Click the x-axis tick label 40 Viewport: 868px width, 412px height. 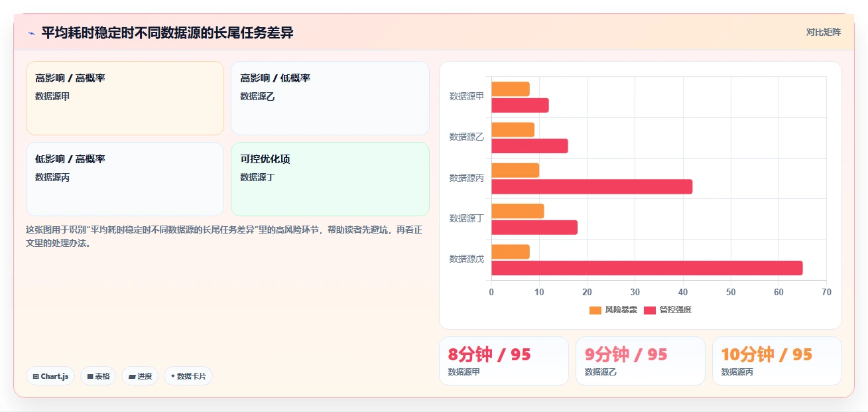pos(683,292)
